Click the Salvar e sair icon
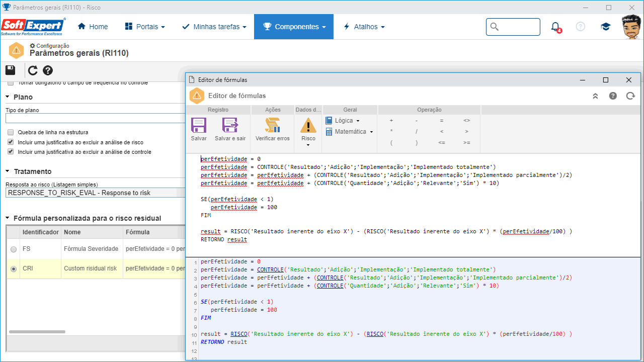 click(x=230, y=125)
